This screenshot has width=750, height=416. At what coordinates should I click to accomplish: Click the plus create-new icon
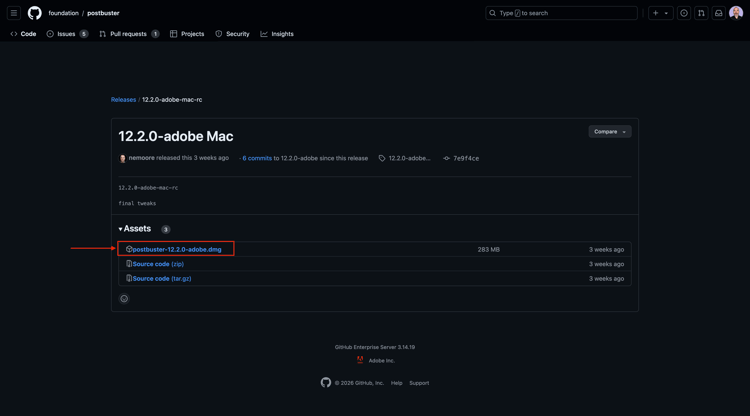point(656,13)
